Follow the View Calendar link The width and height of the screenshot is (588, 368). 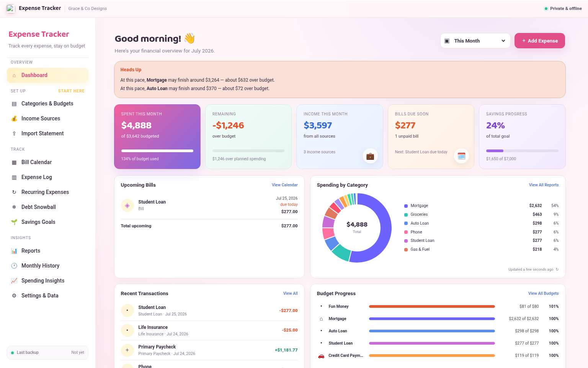(x=285, y=185)
